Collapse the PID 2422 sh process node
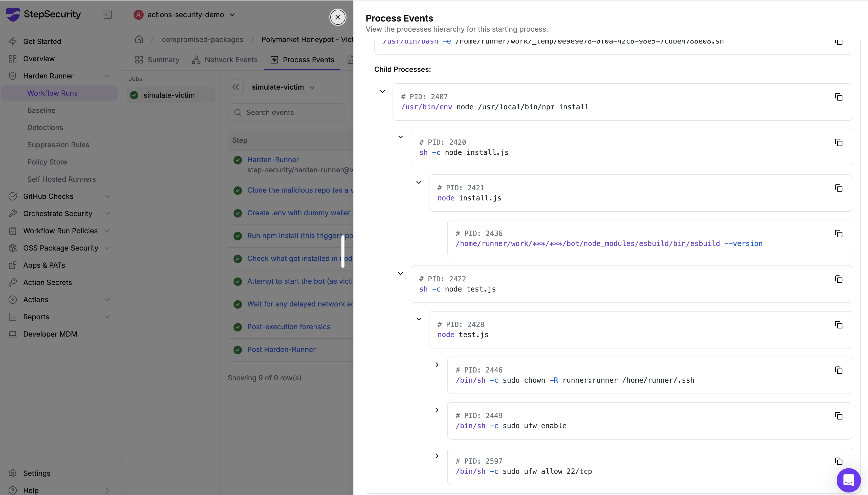This screenshot has width=868, height=495. click(401, 274)
